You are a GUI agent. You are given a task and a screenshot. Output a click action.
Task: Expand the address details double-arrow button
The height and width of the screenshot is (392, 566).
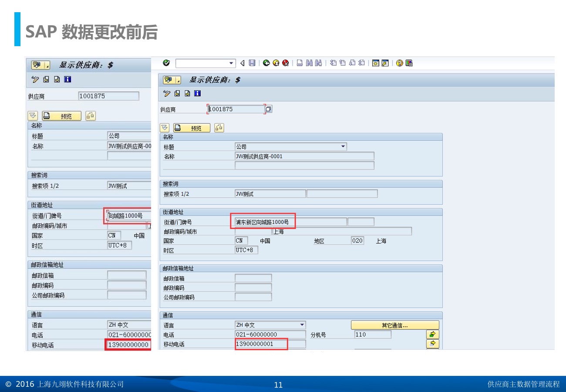[164, 128]
